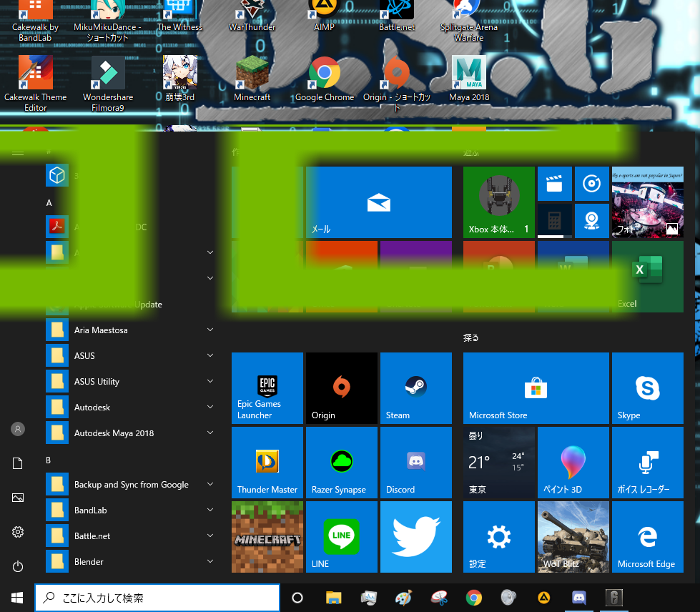Select the Maya 2018 desktop shortcut
The height and width of the screenshot is (612, 700).
[469, 79]
